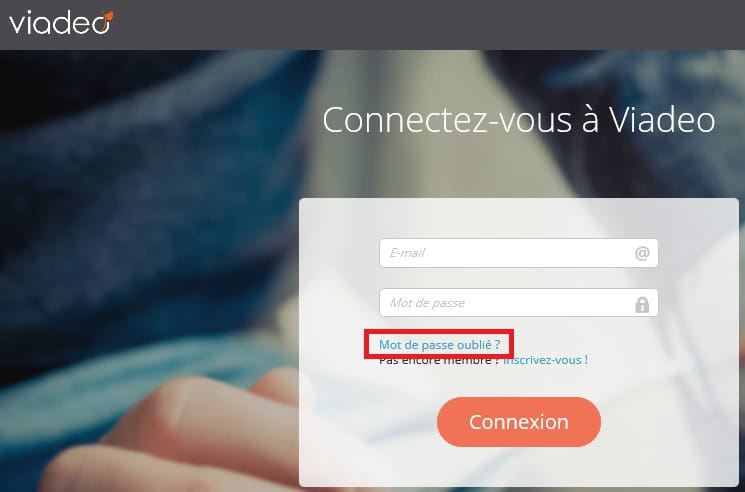Click the Viadeo logo in the header
This screenshot has height=492, width=745.
tap(61, 22)
